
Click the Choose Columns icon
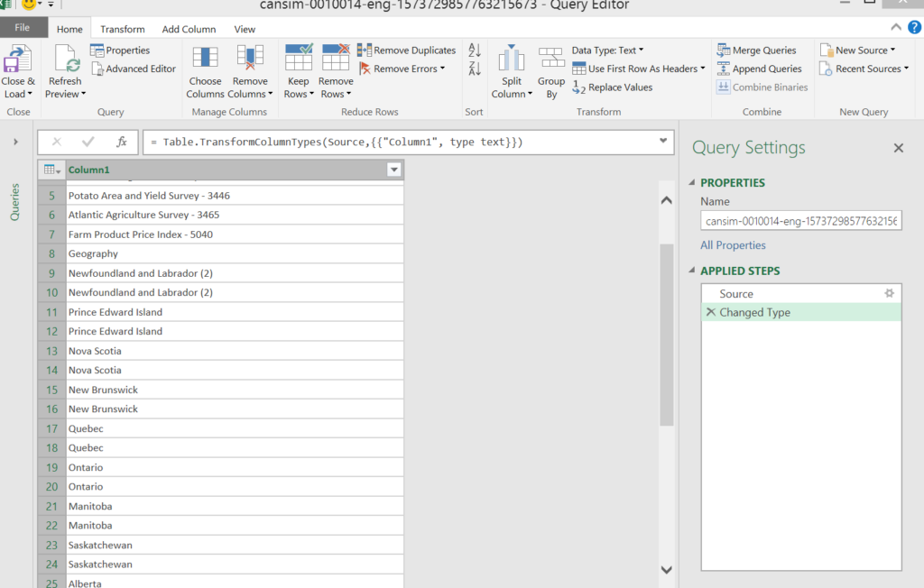[x=205, y=59]
